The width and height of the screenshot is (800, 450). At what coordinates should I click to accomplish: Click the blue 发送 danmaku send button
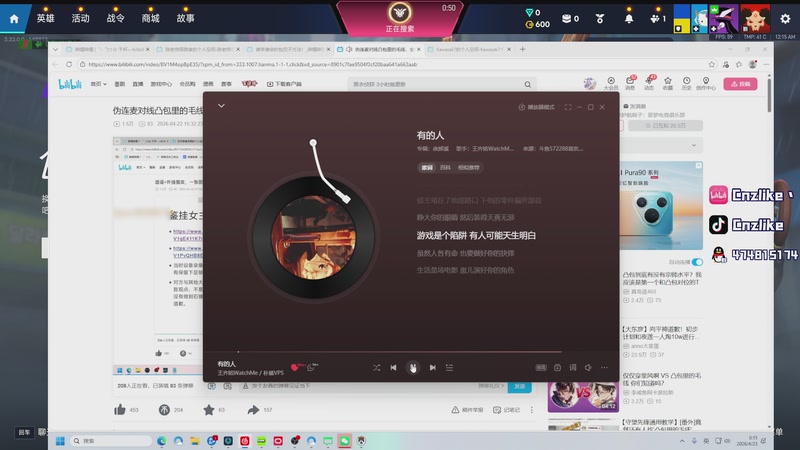click(x=519, y=386)
